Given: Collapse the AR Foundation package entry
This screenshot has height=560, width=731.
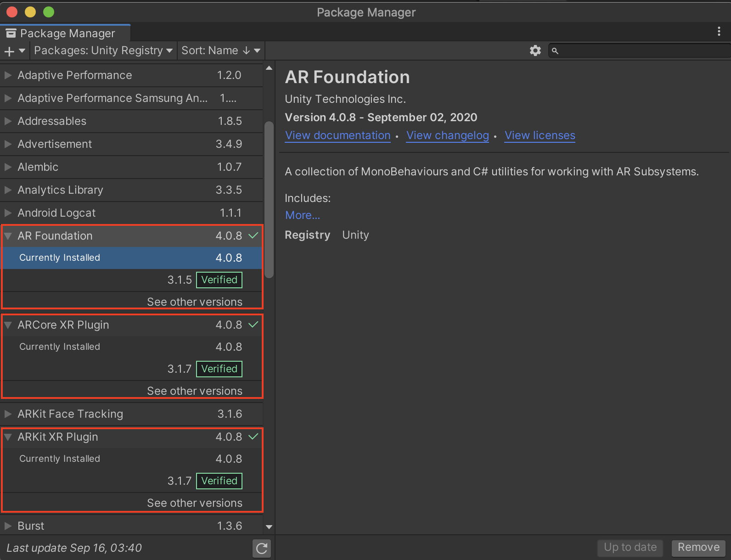Looking at the screenshot, I should click(8, 236).
